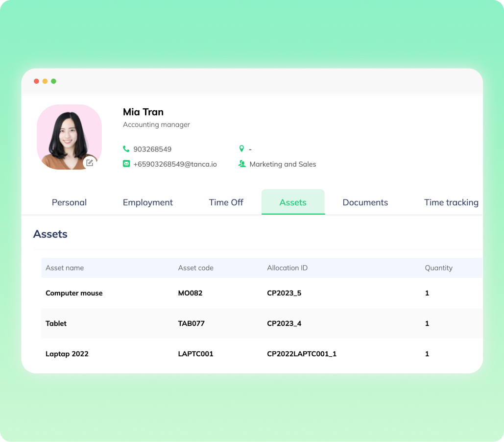Viewport: 504px width, 442px height.
Task: Click the email address +65903268549@tanca.io
Action: 175,164
